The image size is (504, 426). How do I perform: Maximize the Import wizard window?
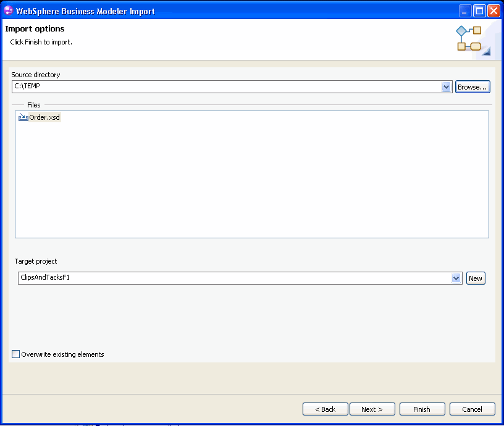(480, 11)
